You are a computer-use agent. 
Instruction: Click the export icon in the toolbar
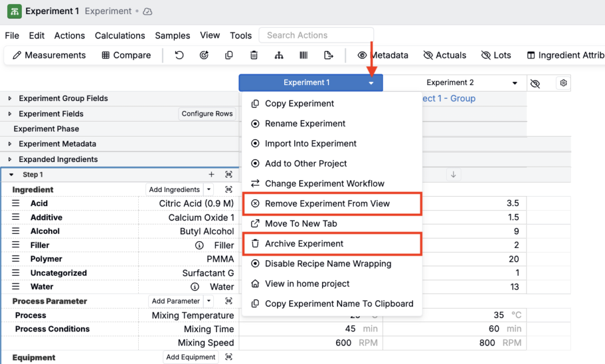pyautogui.click(x=329, y=56)
